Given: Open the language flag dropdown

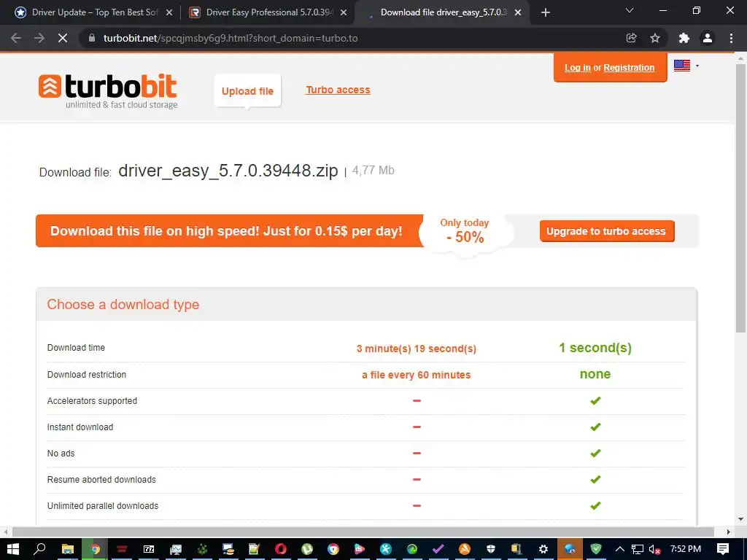Looking at the screenshot, I should [x=686, y=66].
